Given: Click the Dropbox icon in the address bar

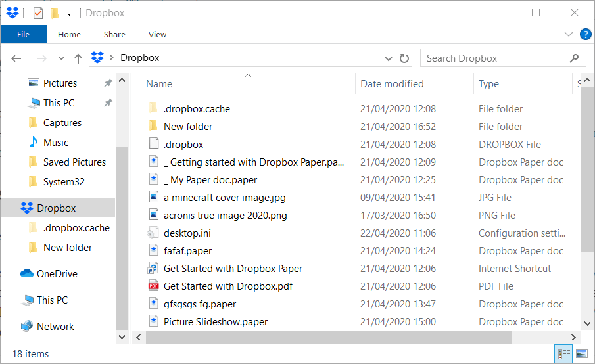Looking at the screenshot, I should (x=97, y=58).
